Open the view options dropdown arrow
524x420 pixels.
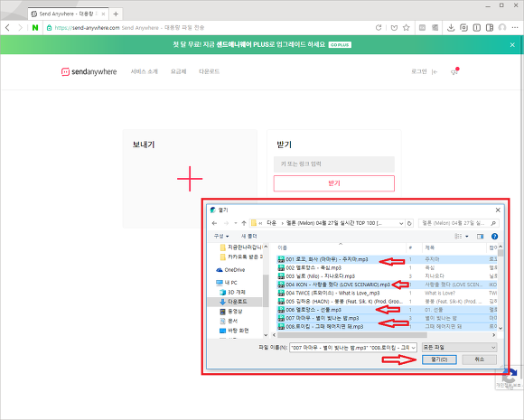click(x=467, y=237)
